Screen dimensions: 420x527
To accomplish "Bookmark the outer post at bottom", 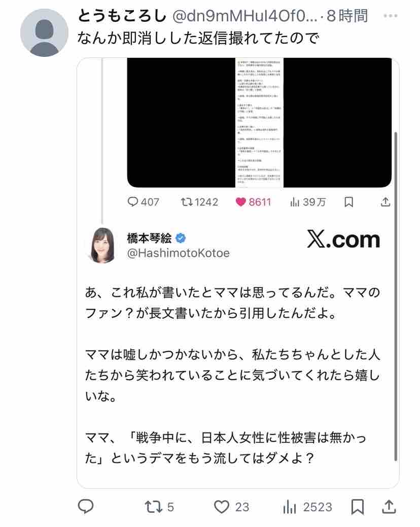I will [x=358, y=507].
